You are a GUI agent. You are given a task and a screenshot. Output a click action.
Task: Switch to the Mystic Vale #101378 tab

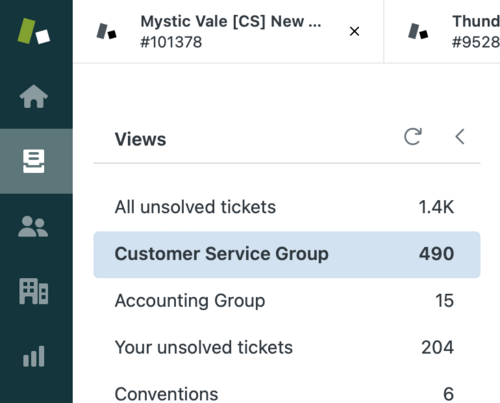[x=228, y=31]
